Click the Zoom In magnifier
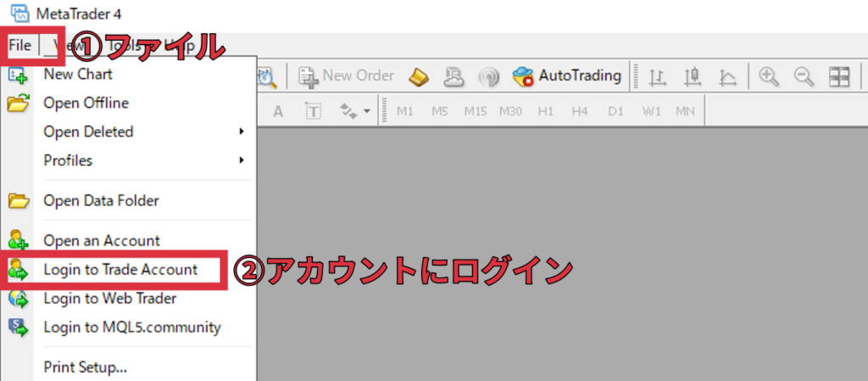The width and height of the screenshot is (868, 381). point(768,76)
